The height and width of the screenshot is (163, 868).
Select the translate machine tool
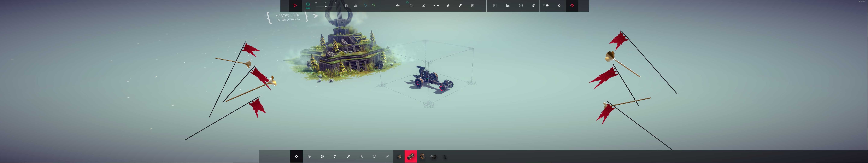pos(398,5)
